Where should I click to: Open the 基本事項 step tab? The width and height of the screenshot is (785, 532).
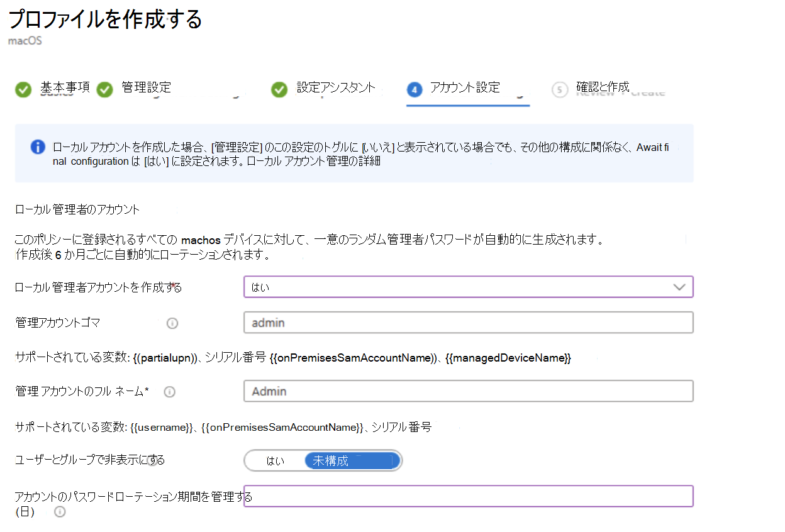coord(65,87)
